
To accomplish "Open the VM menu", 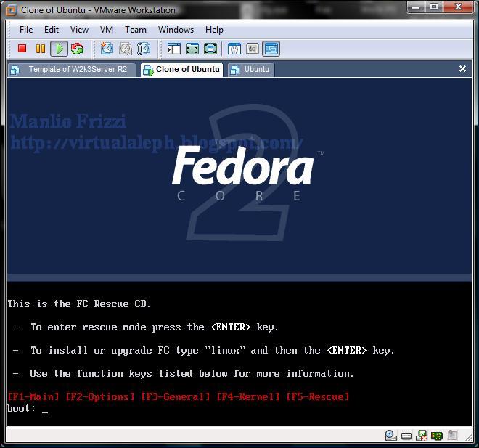I will 107,30.
